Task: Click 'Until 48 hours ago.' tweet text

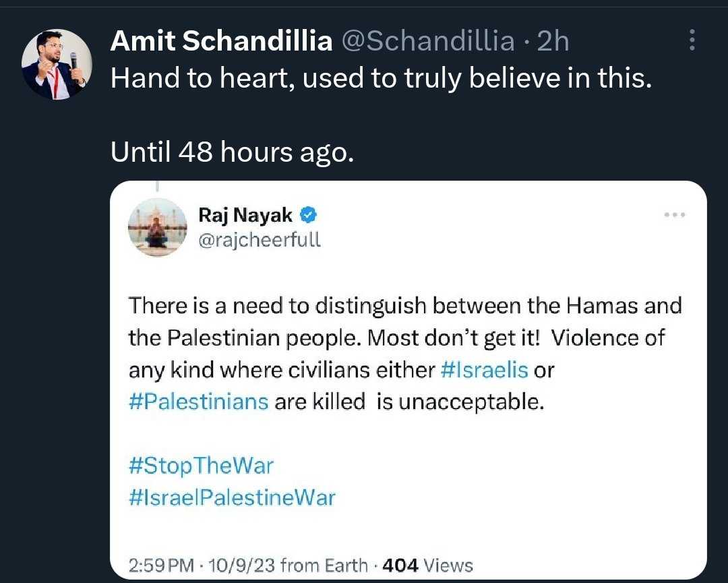Action: 231,152
